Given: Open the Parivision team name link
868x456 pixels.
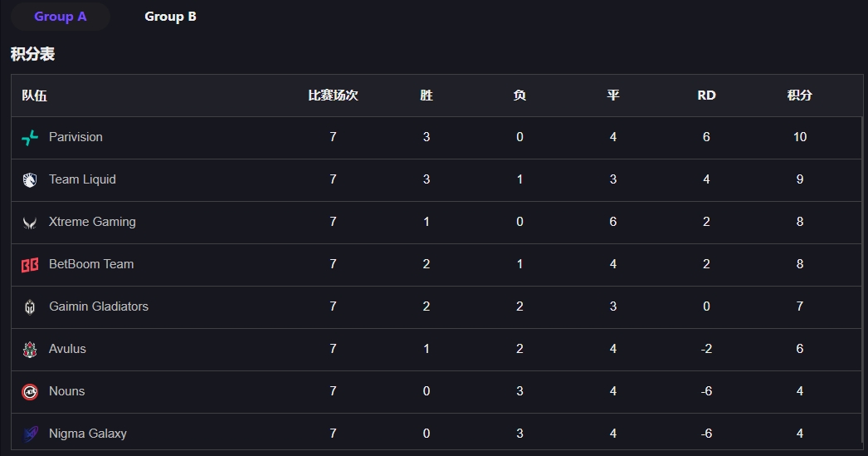Looking at the screenshot, I should pyautogui.click(x=76, y=137).
